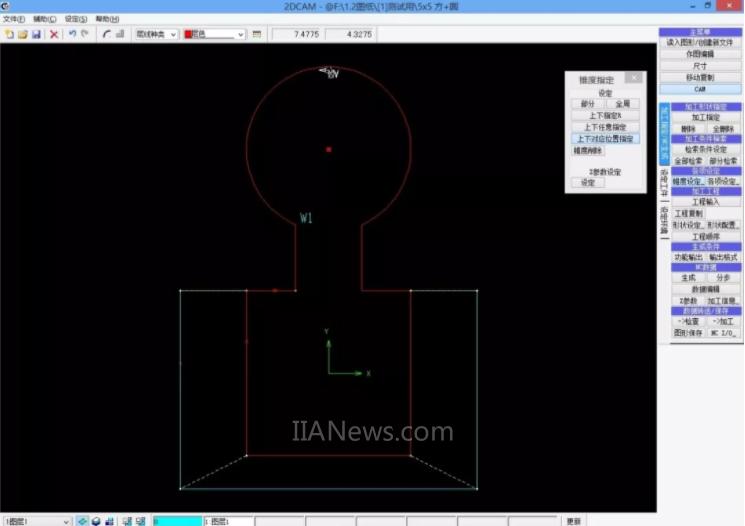Click the CAM button in the main menu panel
Screen dimensions: 745x526
point(700,89)
